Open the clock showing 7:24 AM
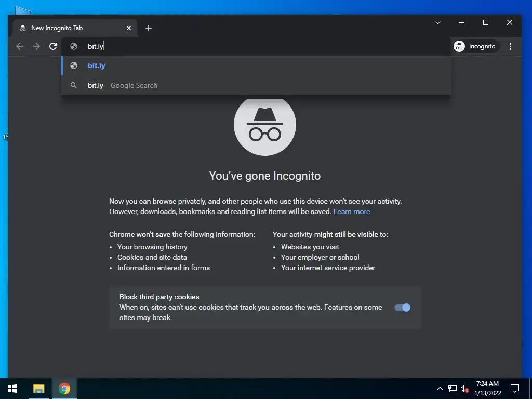Screen dimensions: 532x399 point(487,389)
